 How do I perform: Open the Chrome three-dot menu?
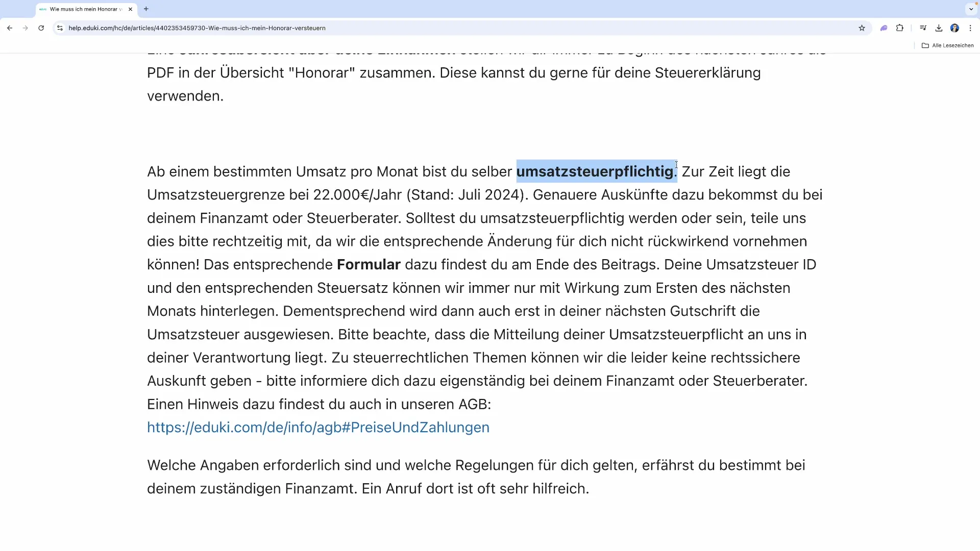[970, 28]
